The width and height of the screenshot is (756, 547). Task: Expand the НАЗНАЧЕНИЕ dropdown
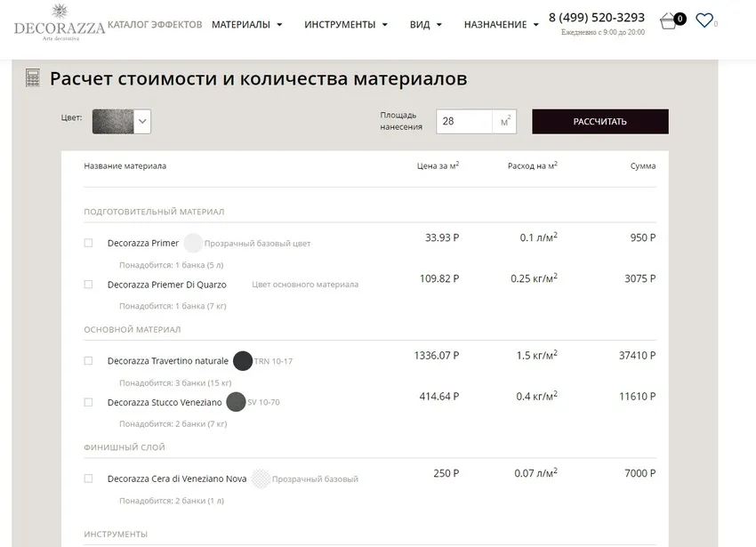point(495,25)
